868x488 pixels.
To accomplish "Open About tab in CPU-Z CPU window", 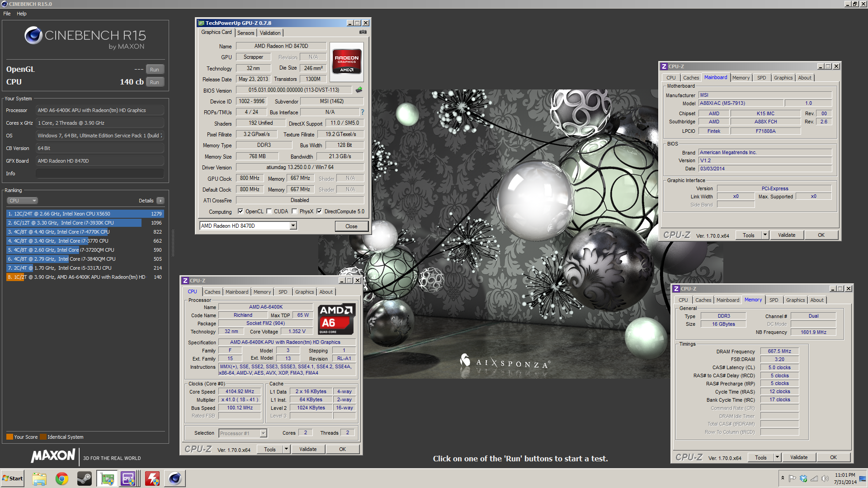I will click(x=326, y=292).
